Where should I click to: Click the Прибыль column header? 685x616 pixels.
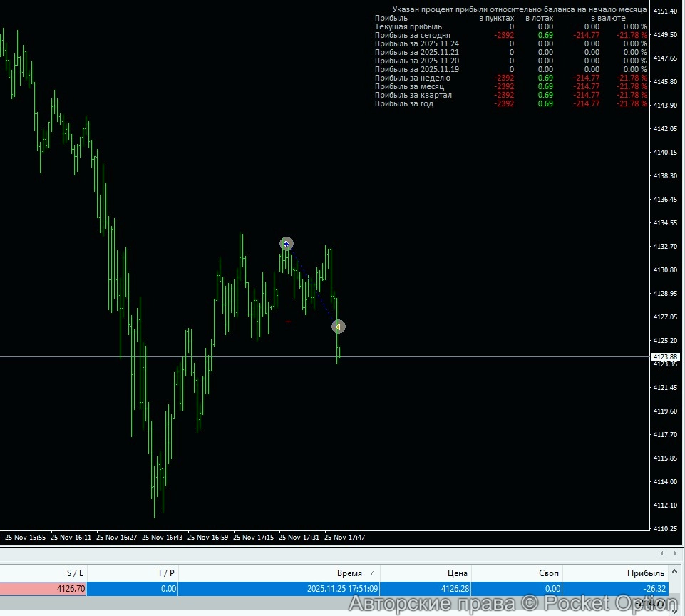(645, 573)
